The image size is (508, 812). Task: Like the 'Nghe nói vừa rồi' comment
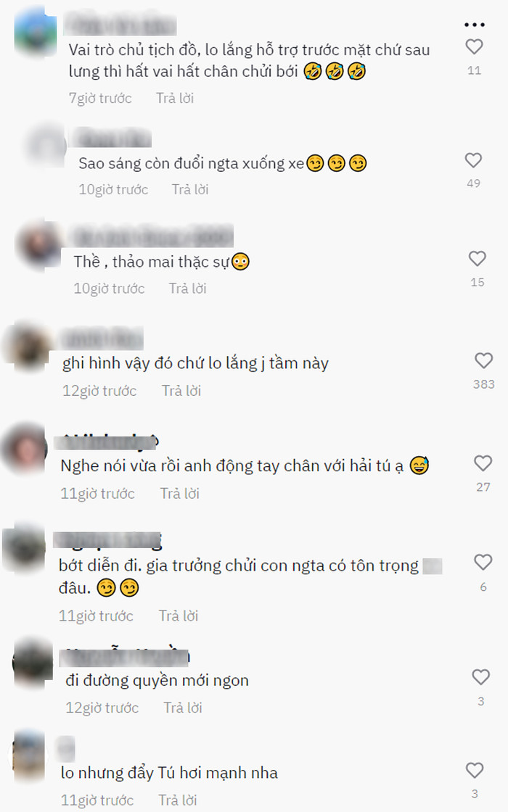point(483,463)
